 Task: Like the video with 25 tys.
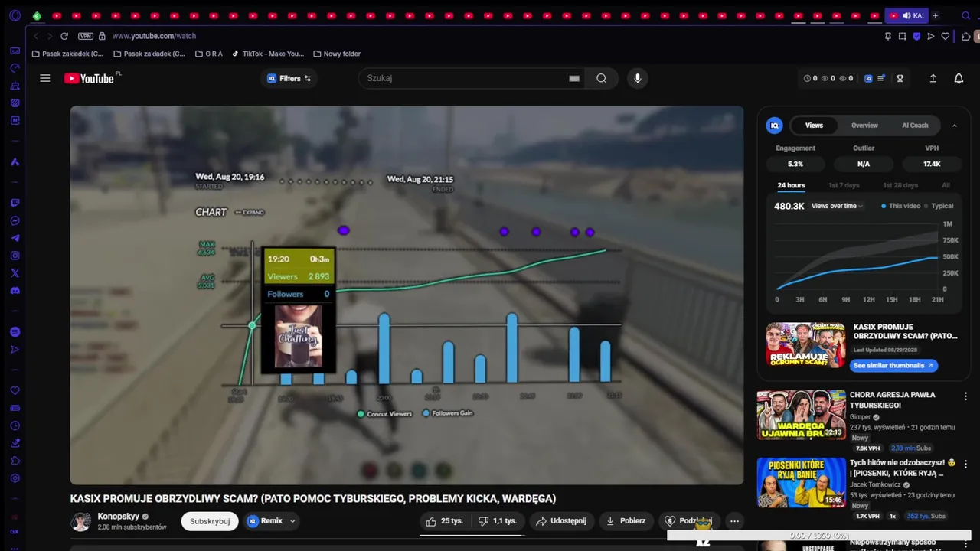click(445, 521)
